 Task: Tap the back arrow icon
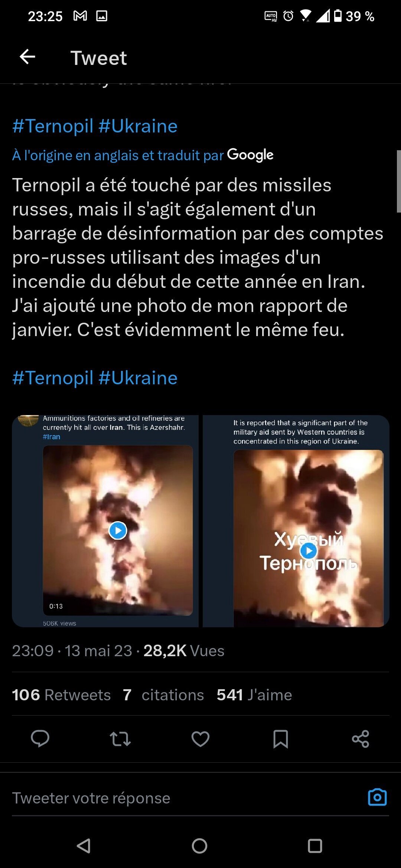click(27, 57)
